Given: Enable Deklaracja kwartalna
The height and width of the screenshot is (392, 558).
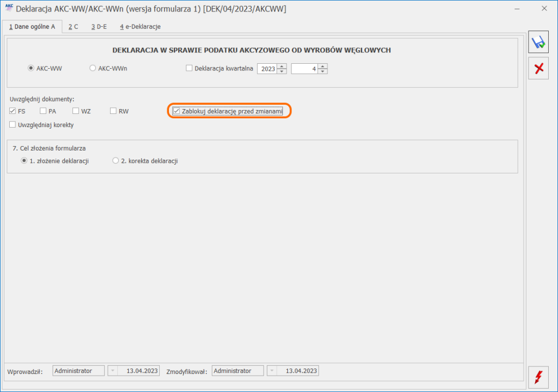Looking at the screenshot, I should 189,68.
